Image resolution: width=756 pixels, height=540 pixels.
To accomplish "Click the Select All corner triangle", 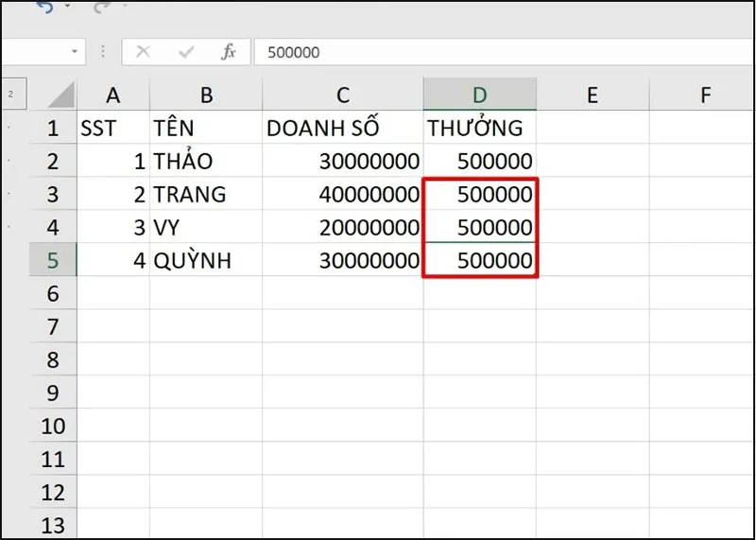I will click(61, 95).
